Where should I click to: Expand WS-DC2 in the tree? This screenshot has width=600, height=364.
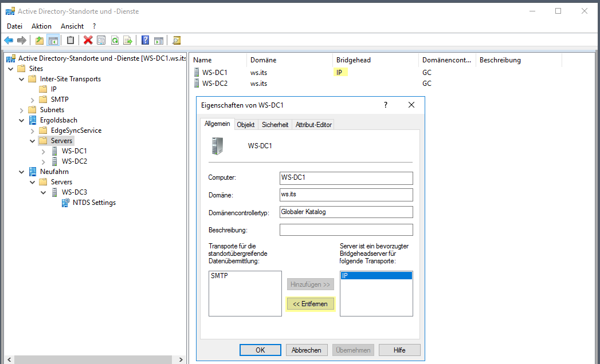[43, 162]
